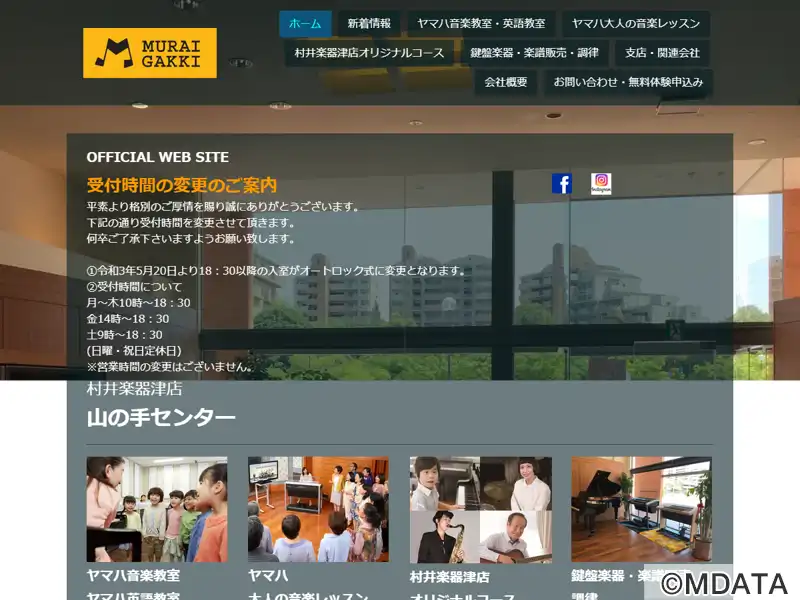Click the 受付時間の変更のご案内 heading
Viewport: 800px width, 600px height.
click(182, 185)
